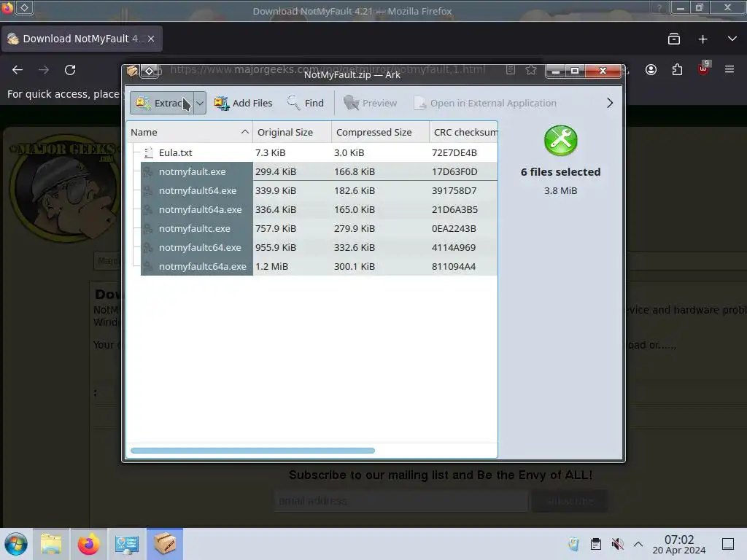The height and width of the screenshot is (560, 747).
Task: Click the Extract button in Ark
Action: (x=161, y=103)
